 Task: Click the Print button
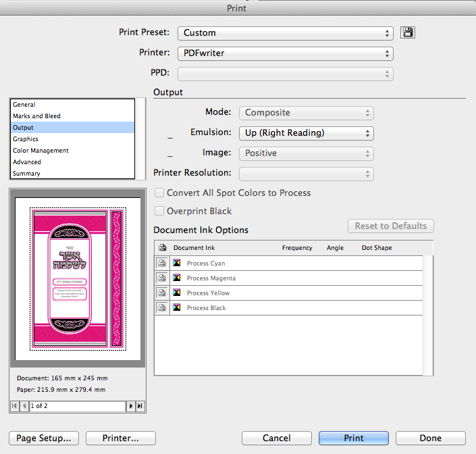(353, 438)
